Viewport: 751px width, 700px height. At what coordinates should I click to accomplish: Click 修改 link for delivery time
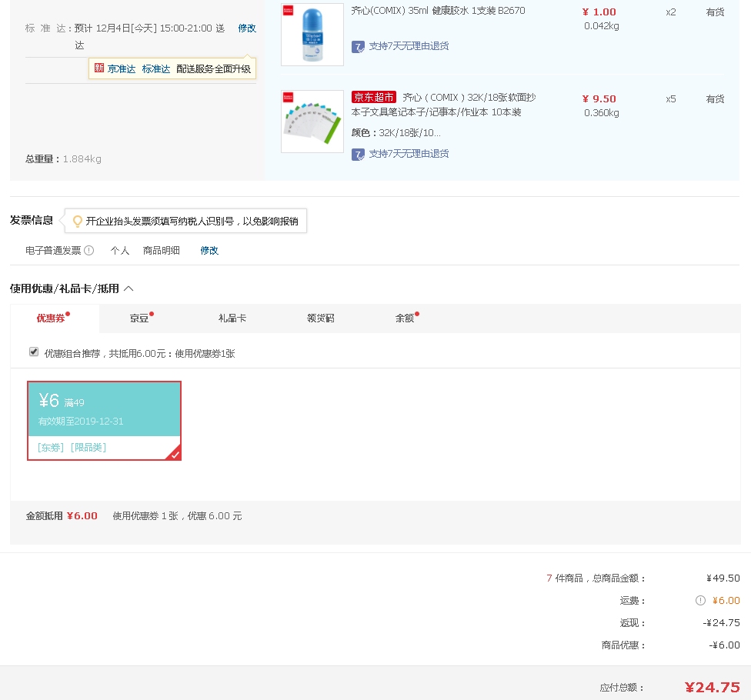coord(247,28)
